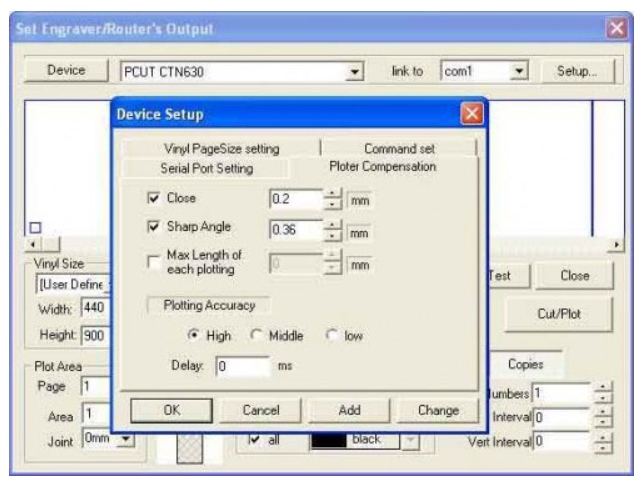This screenshot has height=483, width=643.
Task: Increase the Close compensation spinner value
Action: click(332, 193)
